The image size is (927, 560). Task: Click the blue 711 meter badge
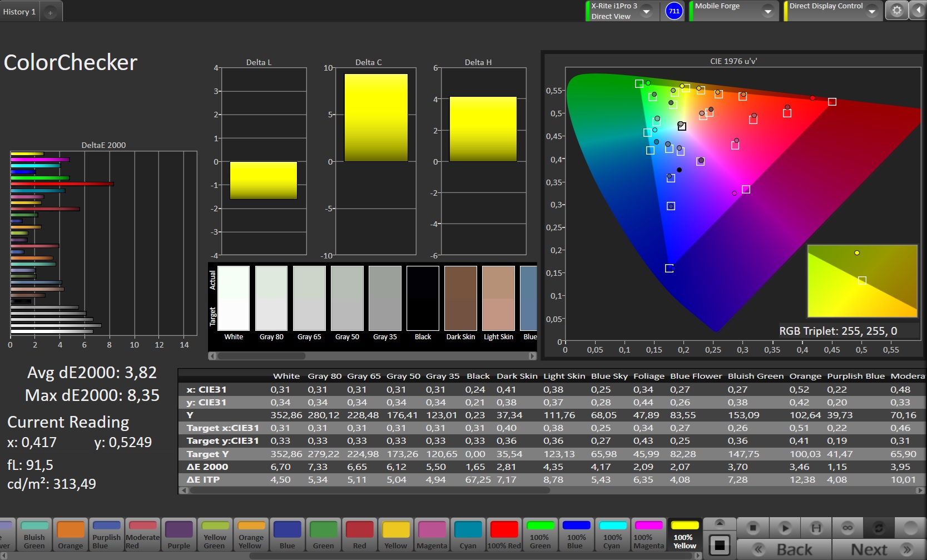coord(674,11)
